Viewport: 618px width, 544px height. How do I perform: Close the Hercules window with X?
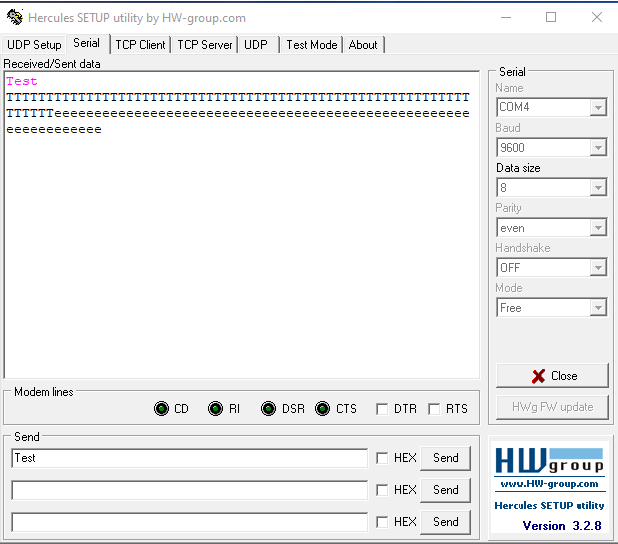point(597,17)
